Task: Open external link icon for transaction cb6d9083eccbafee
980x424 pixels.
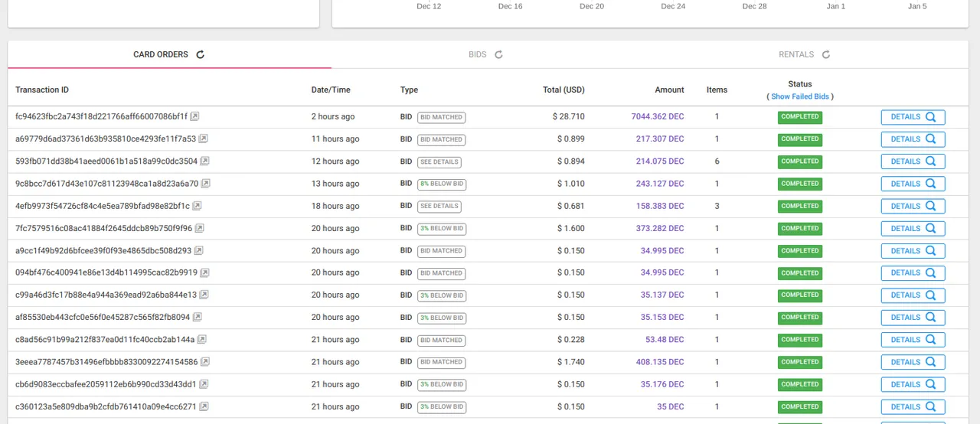Action: tap(204, 384)
